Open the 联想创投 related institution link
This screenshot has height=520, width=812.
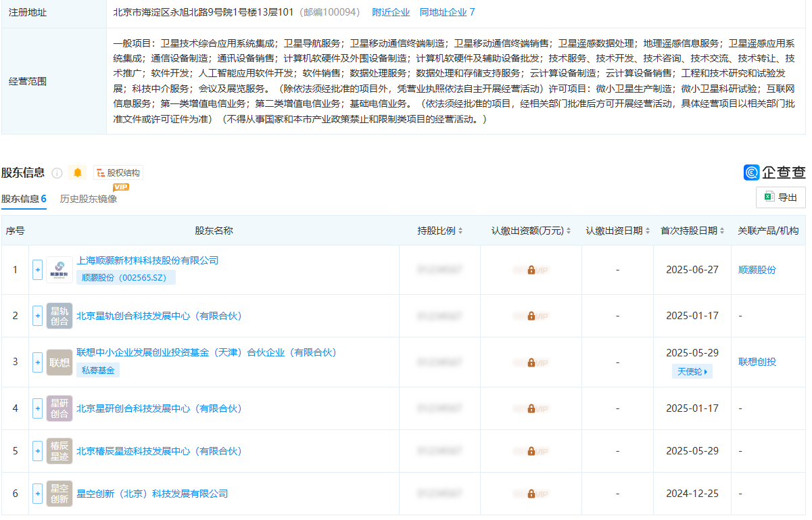pos(757,362)
